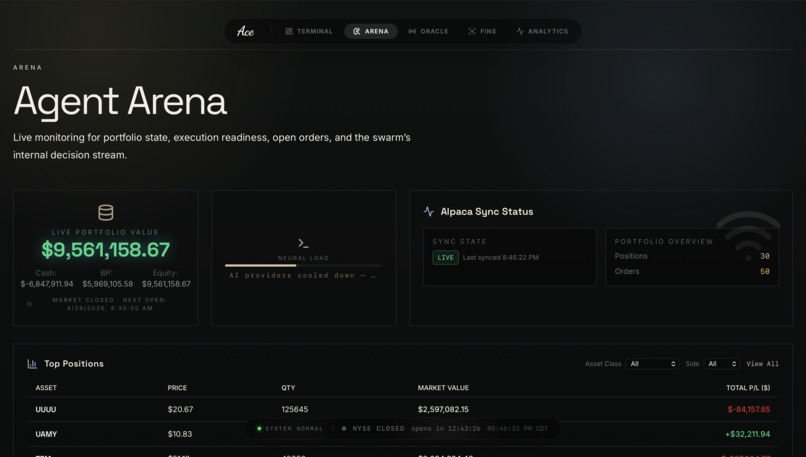The width and height of the screenshot is (806, 457).
Task: Click the ASSET column header
Action: 46,388
